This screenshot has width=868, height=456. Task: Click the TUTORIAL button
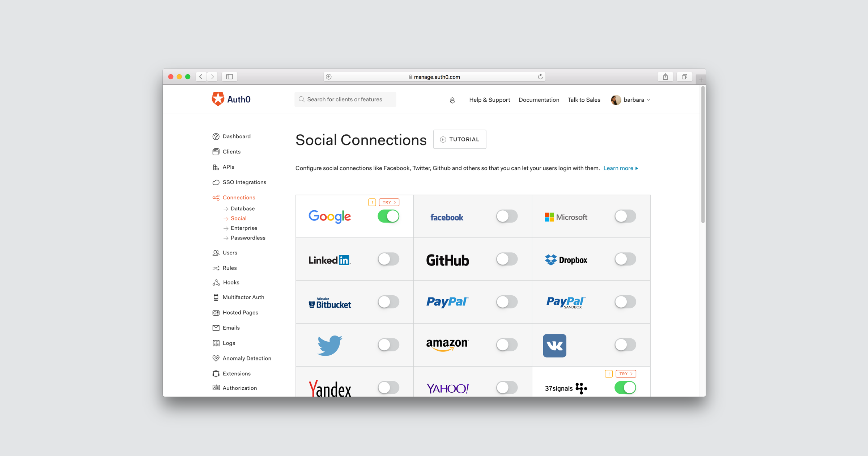(459, 139)
